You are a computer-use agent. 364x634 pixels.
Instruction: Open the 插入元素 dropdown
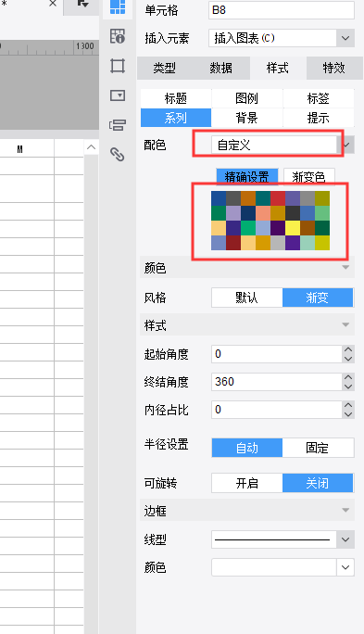coord(345,38)
